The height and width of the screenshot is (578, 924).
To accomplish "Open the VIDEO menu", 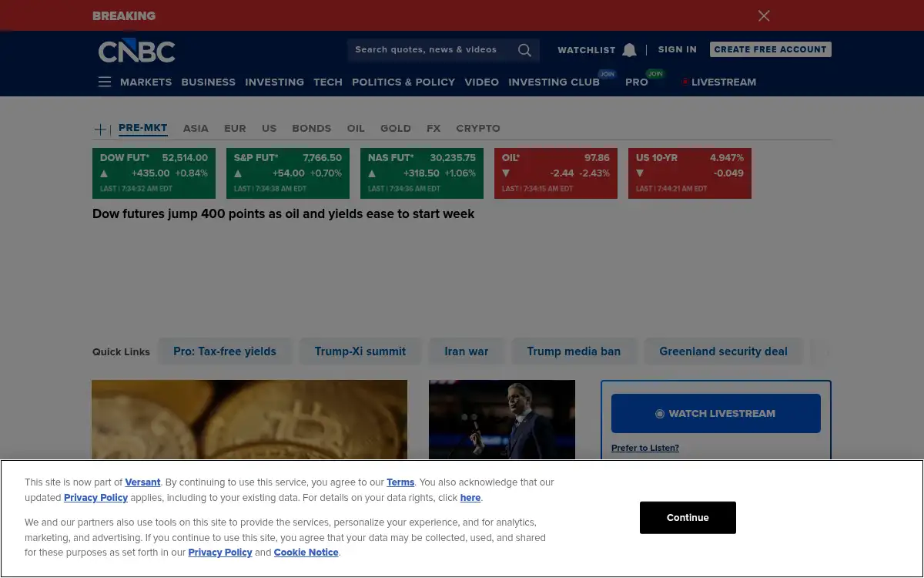I will coord(482,82).
